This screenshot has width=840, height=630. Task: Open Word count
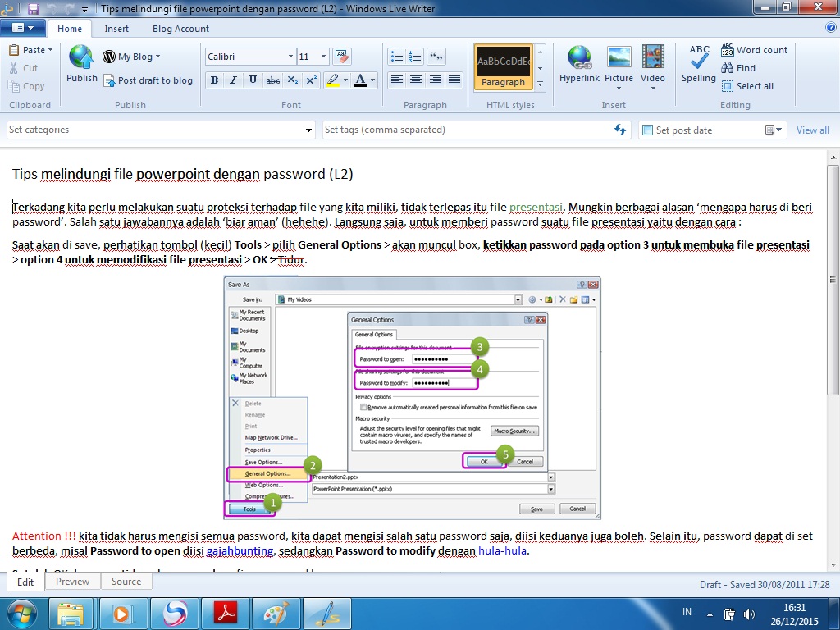point(755,50)
